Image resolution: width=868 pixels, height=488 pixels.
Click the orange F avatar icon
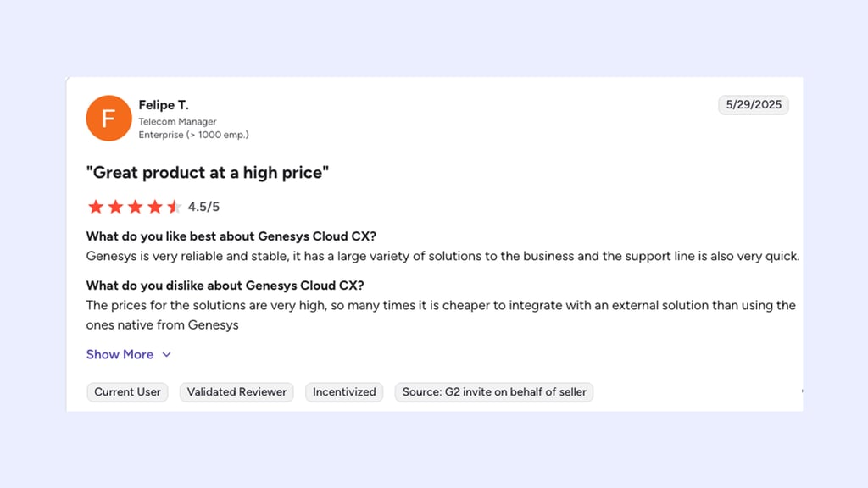tap(109, 118)
